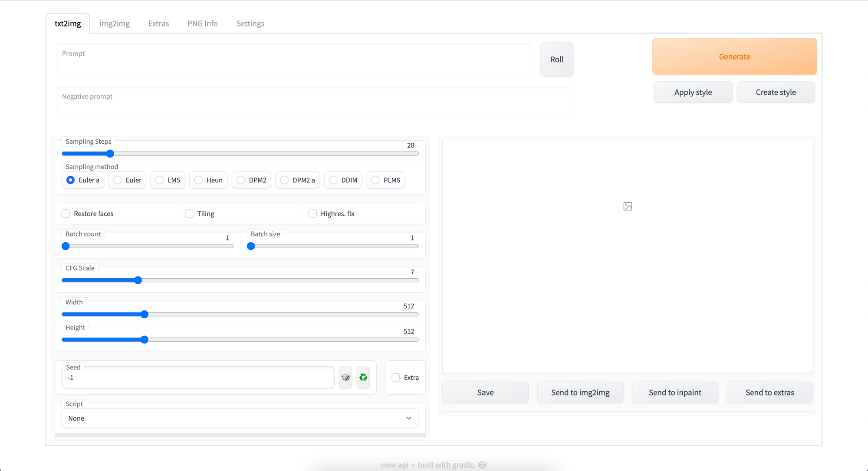Enable the Restore faces checkbox
Screen dimensions: 868x471
[65, 214]
